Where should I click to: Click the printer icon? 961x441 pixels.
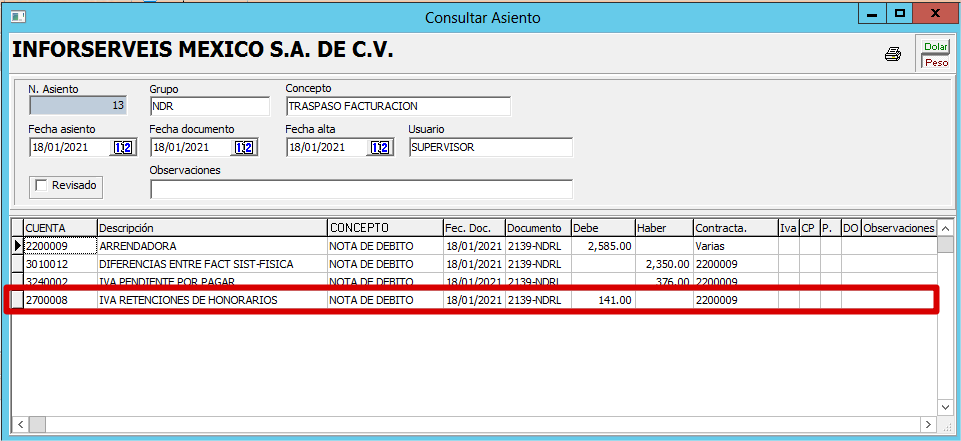[892, 54]
